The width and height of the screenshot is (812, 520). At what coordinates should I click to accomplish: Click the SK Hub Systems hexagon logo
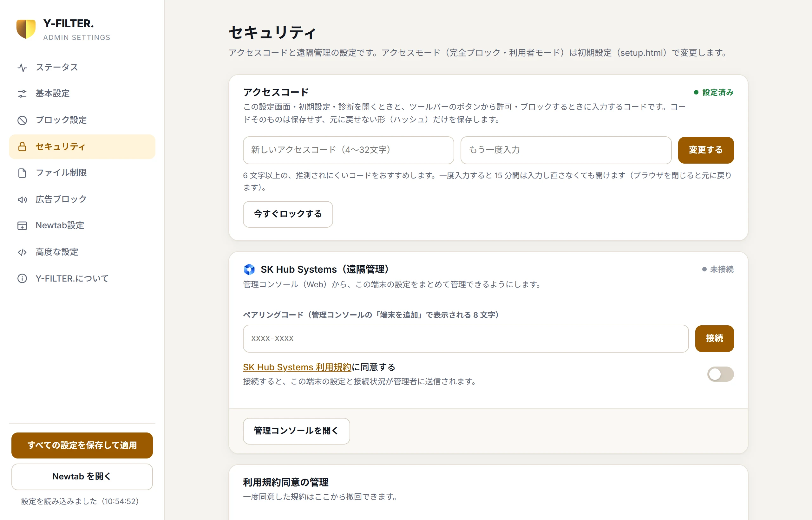click(x=249, y=269)
